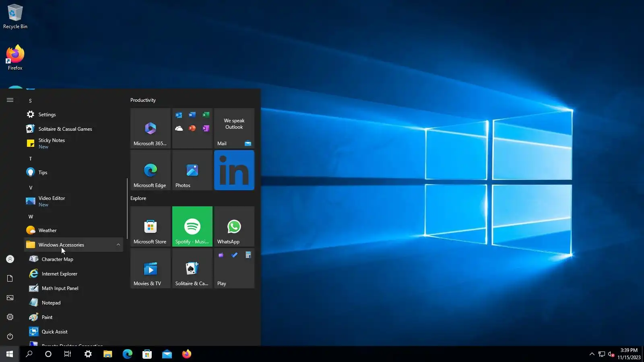644x362 pixels.
Task: Open Microsoft Edge tile
Action: coord(151,170)
